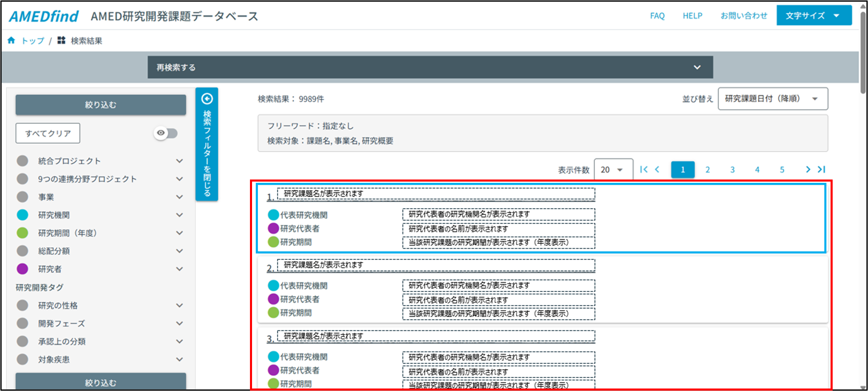
Task: Go to results page 3
Action: click(732, 170)
